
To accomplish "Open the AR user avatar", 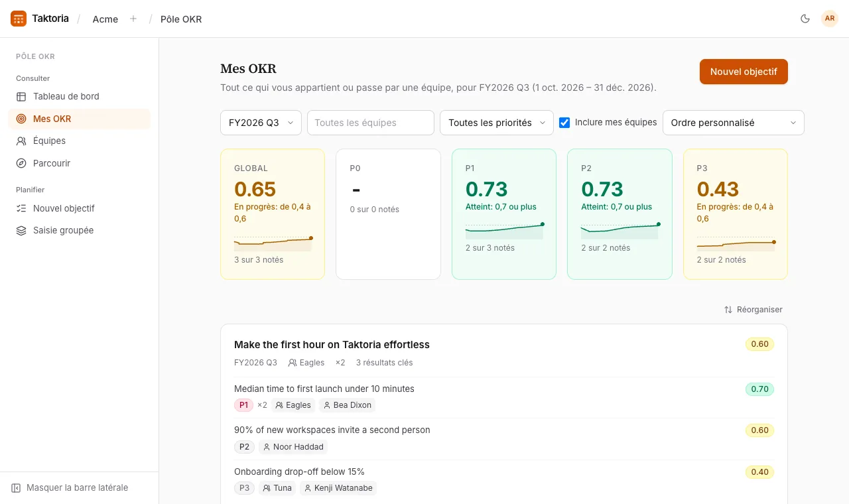I will [x=830, y=19].
